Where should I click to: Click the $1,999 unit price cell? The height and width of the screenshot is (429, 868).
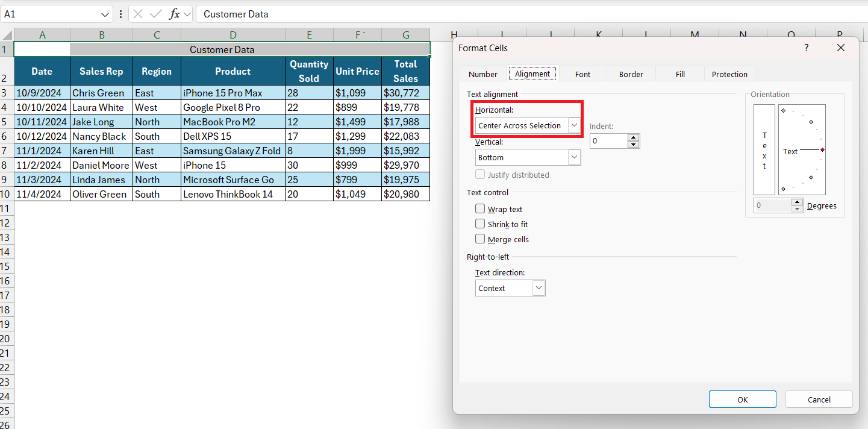click(x=357, y=151)
